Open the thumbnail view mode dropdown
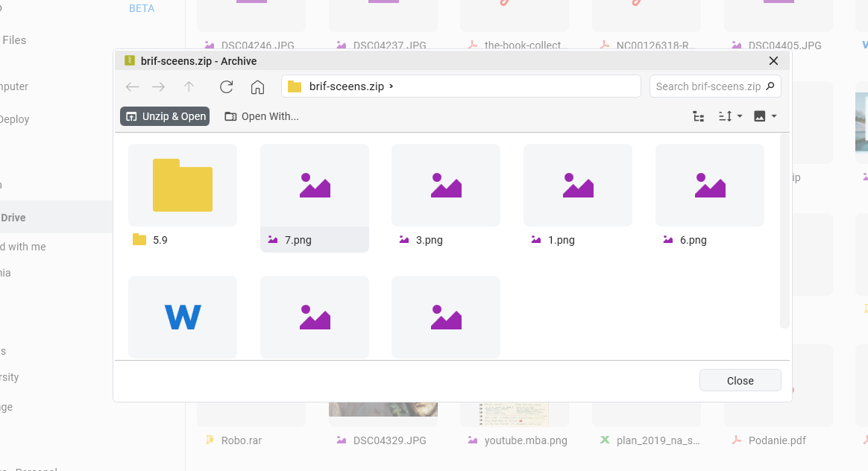Image resolution: width=868 pixels, height=471 pixels. click(765, 116)
